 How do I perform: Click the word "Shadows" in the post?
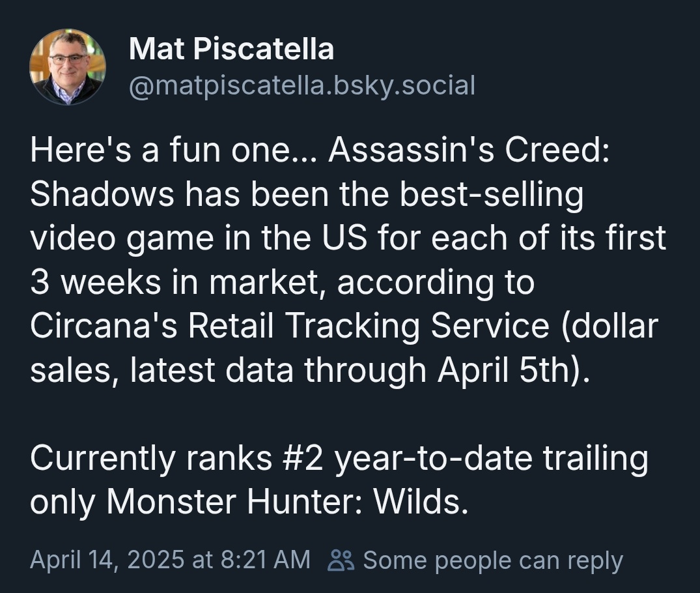pos(102,194)
